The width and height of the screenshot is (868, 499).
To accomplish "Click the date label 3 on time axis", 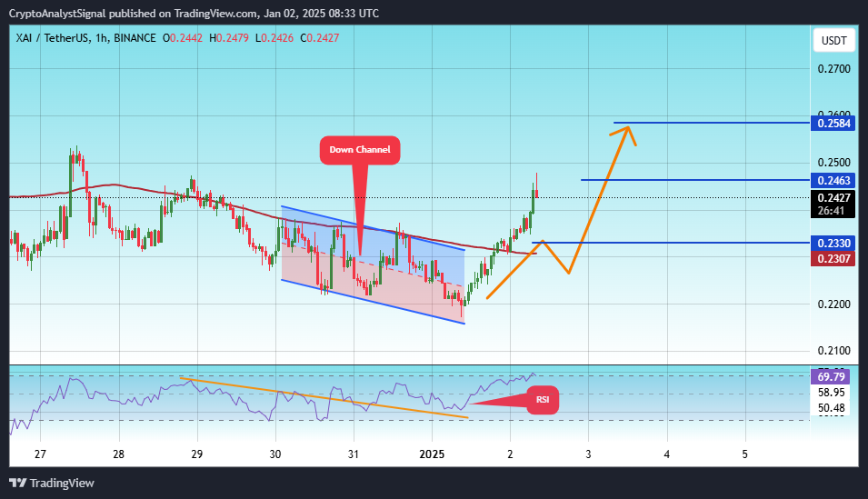I will pyautogui.click(x=588, y=454).
